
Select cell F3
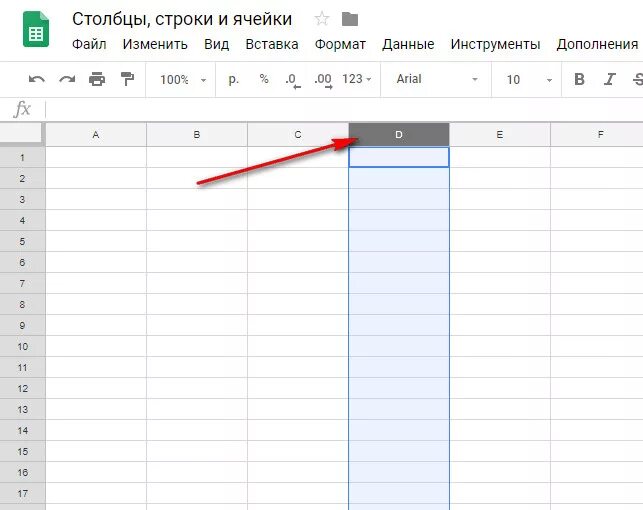pos(597,199)
